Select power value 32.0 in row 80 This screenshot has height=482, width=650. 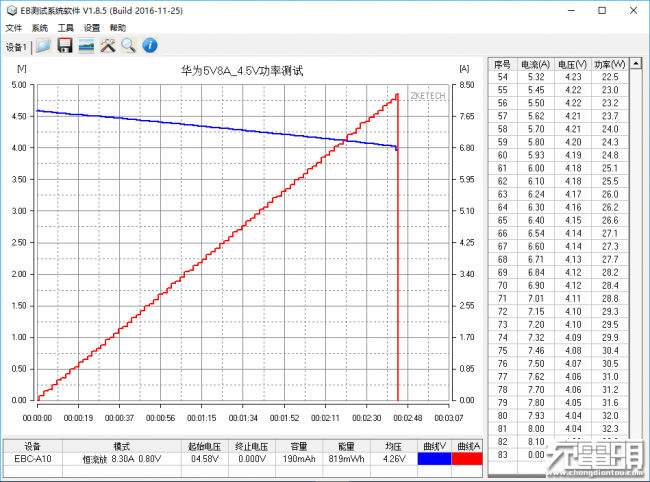[610, 416]
